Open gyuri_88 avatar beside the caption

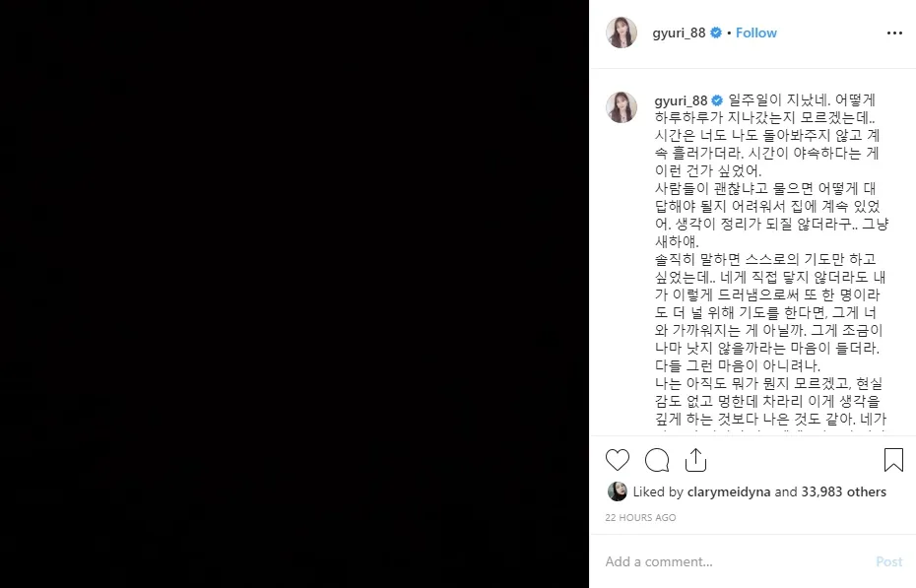[622, 107]
